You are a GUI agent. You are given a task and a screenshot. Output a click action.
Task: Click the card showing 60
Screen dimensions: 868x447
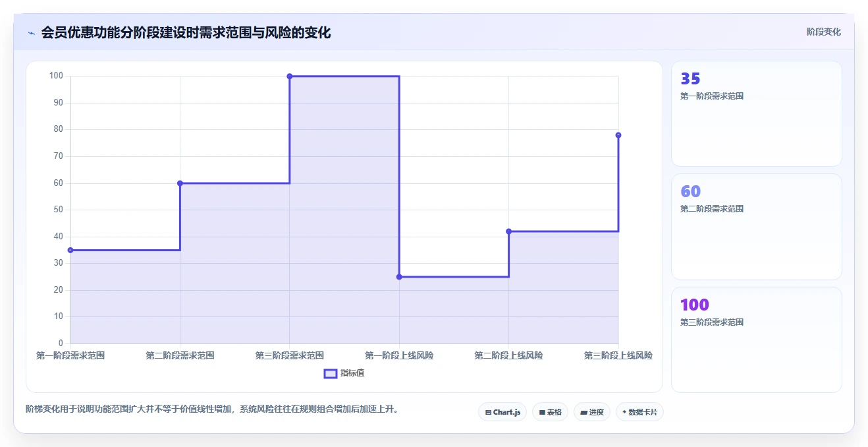click(x=756, y=227)
